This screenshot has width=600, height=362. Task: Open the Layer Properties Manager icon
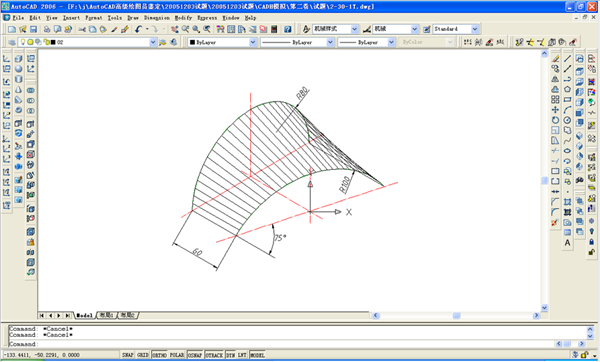click(12, 42)
